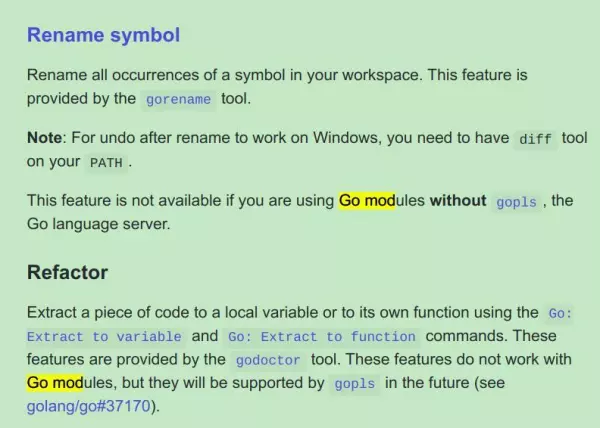Click the gorename tool link
600x428 pixels.
[x=178, y=99]
